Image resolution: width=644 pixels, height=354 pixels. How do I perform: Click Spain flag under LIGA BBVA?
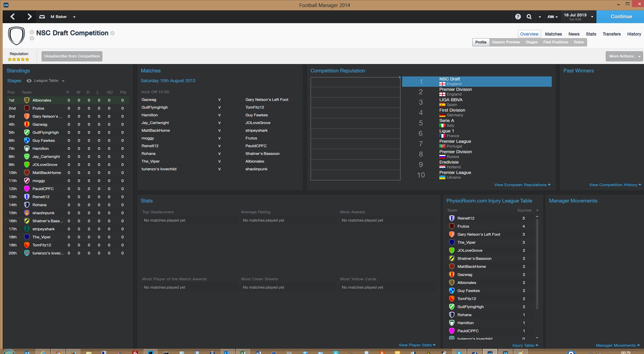442,105
